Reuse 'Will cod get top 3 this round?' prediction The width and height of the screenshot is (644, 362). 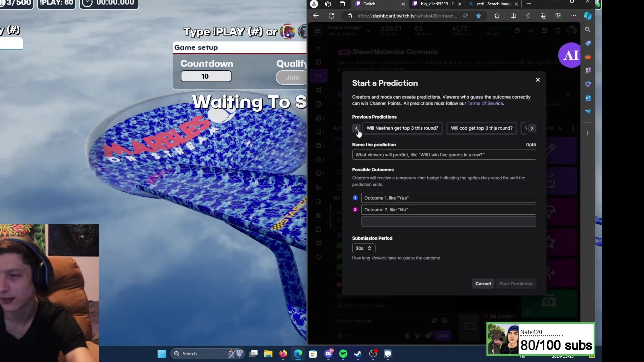click(481, 128)
